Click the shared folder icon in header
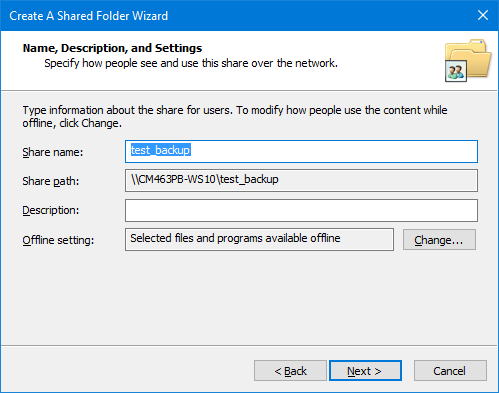499x393 pixels. click(468, 60)
